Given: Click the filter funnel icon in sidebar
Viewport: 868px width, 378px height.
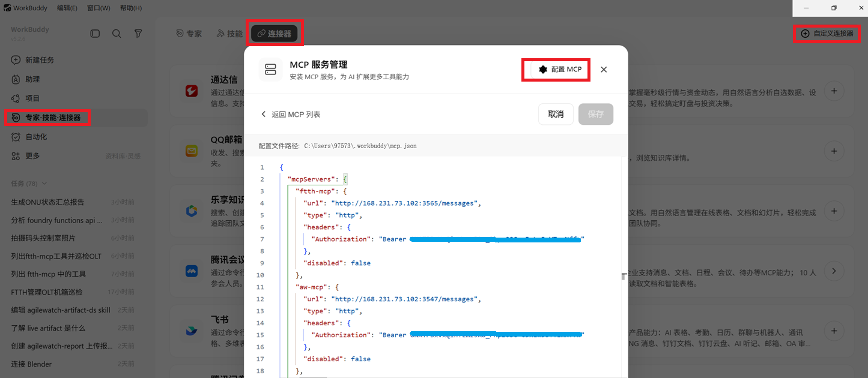Looking at the screenshot, I should [138, 34].
